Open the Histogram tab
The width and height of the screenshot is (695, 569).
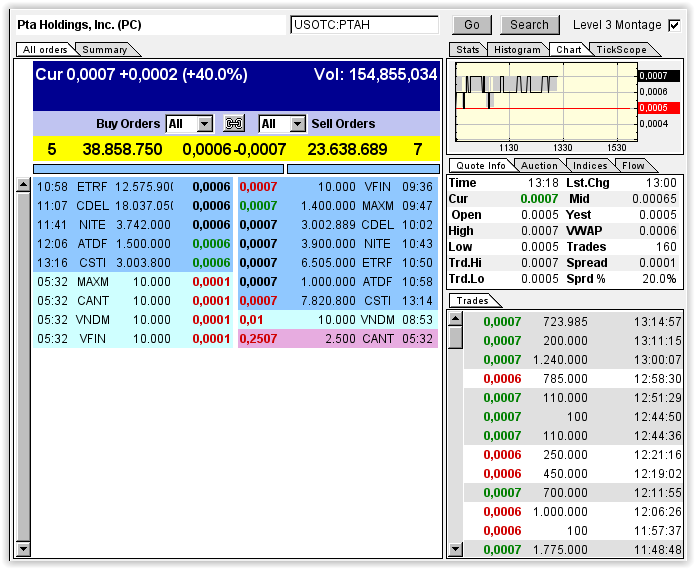(x=517, y=50)
